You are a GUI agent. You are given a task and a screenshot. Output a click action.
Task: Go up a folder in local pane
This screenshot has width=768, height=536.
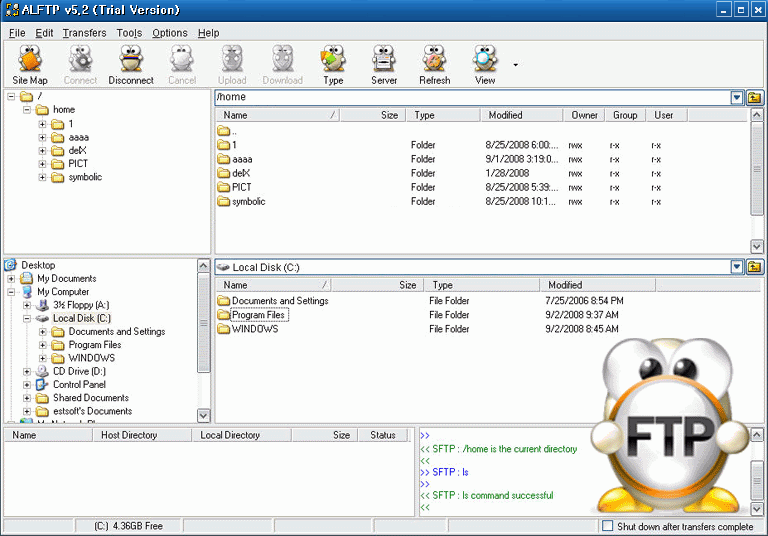click(754, 267)
